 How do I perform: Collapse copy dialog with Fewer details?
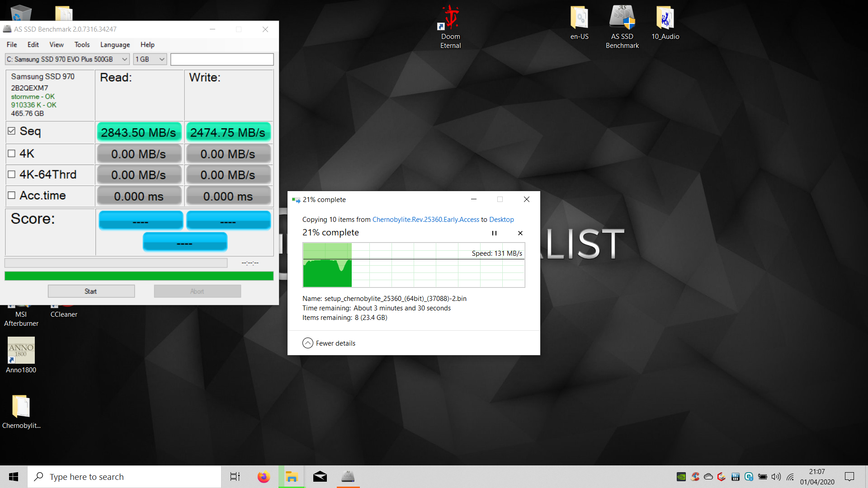[329, 343]
